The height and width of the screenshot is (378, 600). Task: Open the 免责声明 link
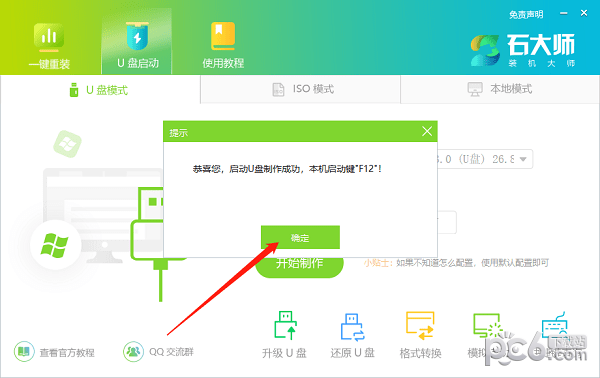526,15
